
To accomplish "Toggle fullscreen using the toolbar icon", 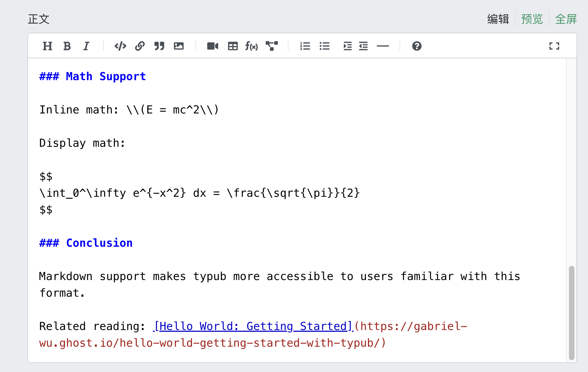I will (x=554, y=46).
